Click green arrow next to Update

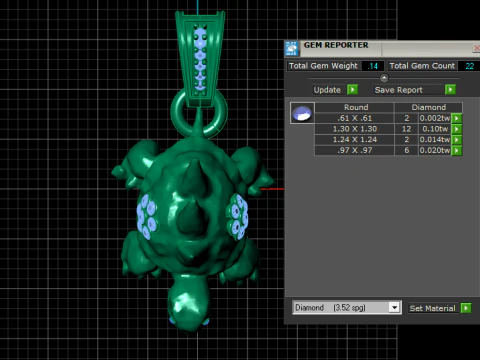click(x=352, y=90)
